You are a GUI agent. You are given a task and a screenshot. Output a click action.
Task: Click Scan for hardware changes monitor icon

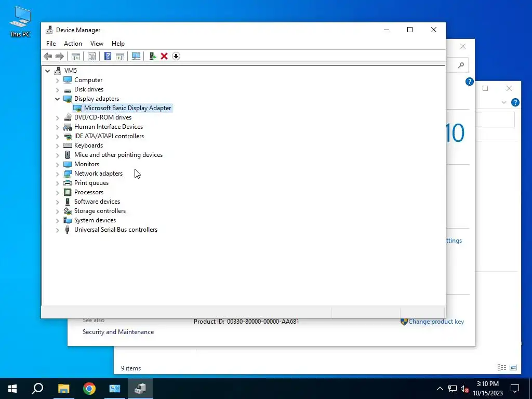tap(136, 56)
